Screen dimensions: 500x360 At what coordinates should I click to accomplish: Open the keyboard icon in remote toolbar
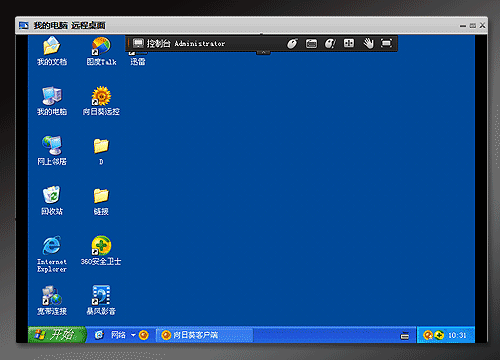pyautogui.click(x=311, y=43)
